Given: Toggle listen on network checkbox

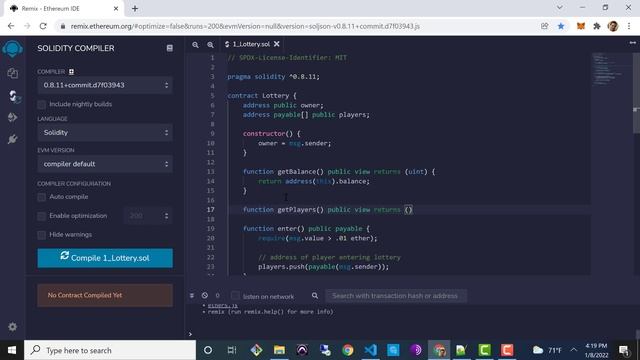Looking at the screenshot, I should click(x=235, y=295).
